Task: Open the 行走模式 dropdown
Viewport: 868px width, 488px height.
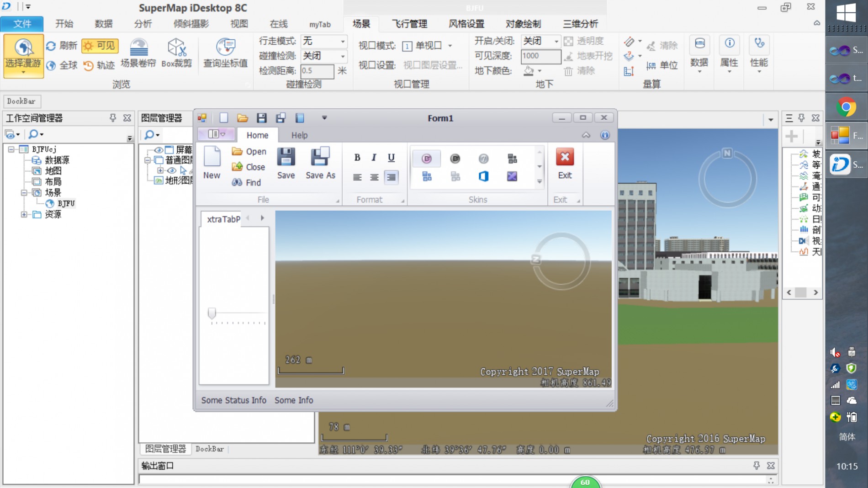Action: pos(342,42)
